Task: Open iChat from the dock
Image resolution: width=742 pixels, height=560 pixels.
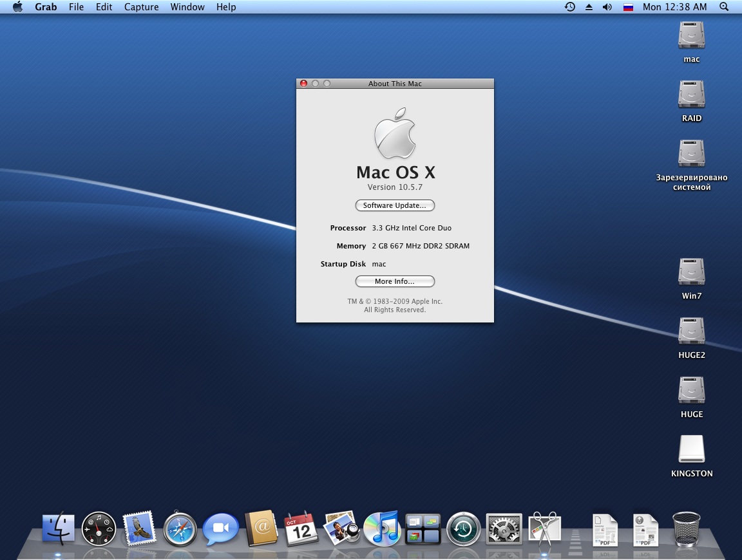Action: point(220,530)
